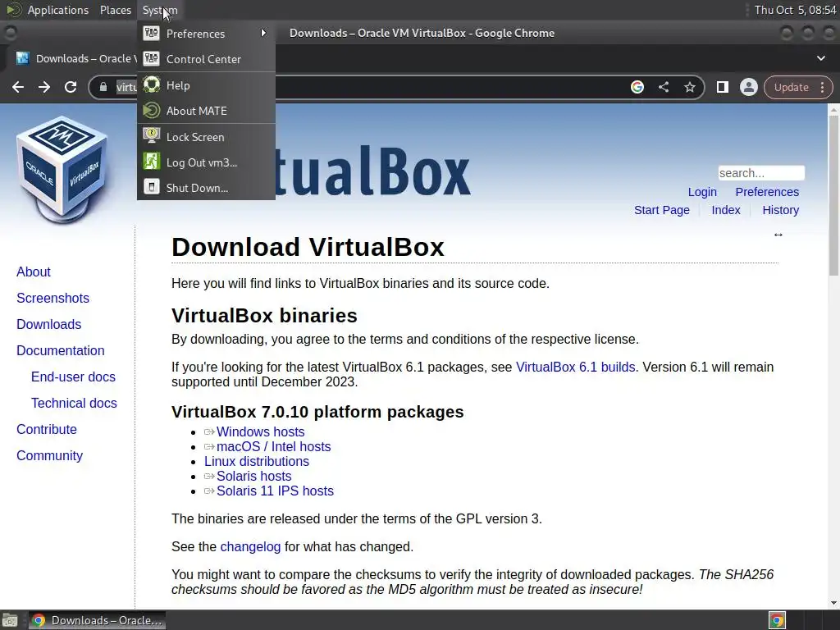
Task: Select Log Out vm3... entry
Action: (x=206, y=162)
